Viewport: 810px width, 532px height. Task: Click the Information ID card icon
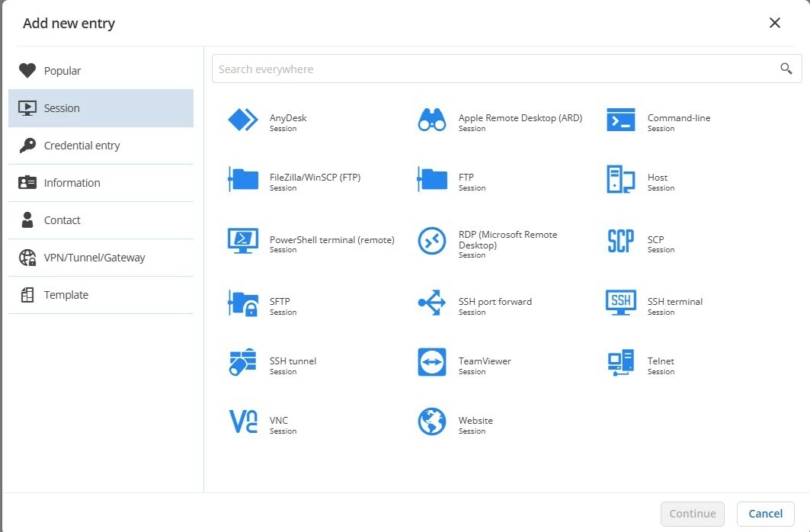[27, 182]
